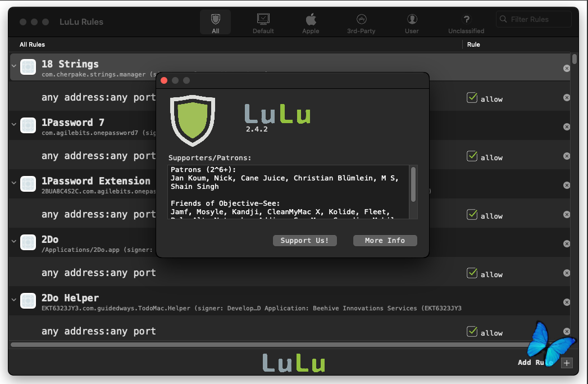Image resolution: width=588 pixels, height=384 pixels.
Task: Collapse the 1Password Extension group chevron
Action: coord(14,183)
